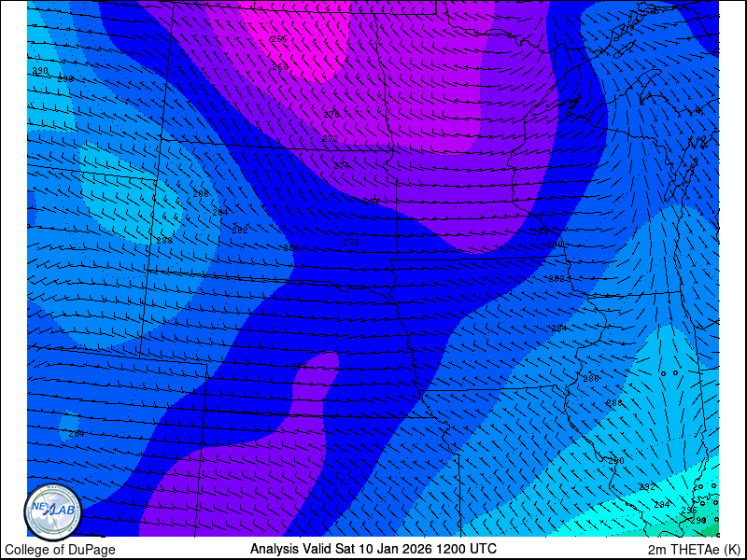Click the "Analysis Valid Sat 10 Jan 2026 1200 UTC" text
The height and width of the screenshot is (560, 747).
[x=373, y=548]
